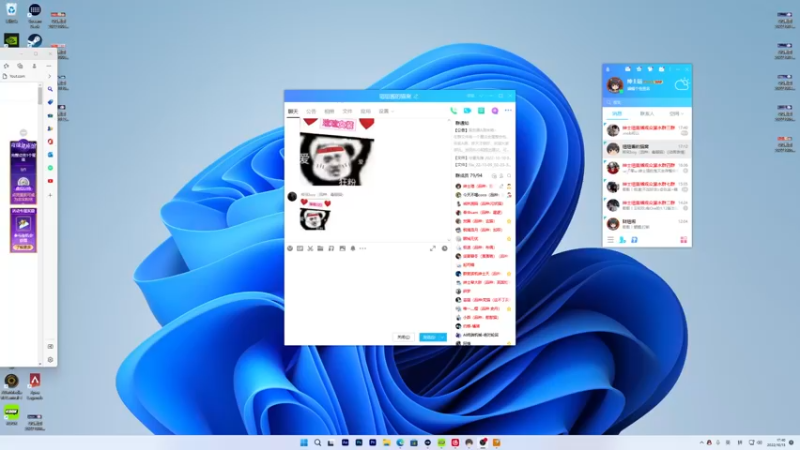
Task: Open the settings tab dropdown in the group window
Action: (386, 111)
